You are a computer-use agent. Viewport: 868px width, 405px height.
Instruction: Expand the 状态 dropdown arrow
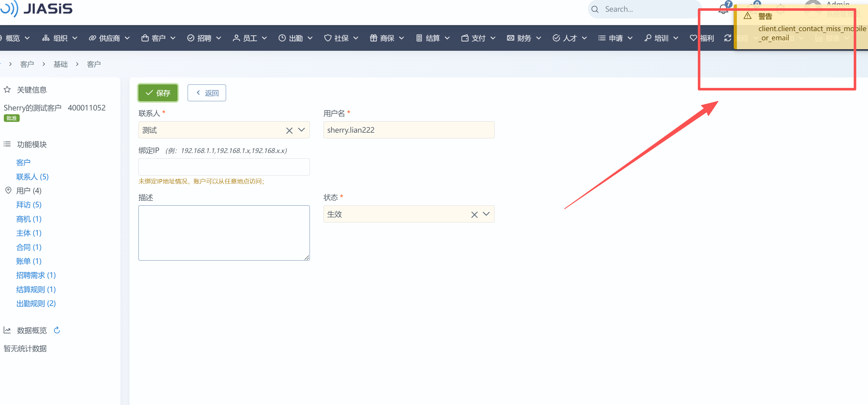coord(486,214)
